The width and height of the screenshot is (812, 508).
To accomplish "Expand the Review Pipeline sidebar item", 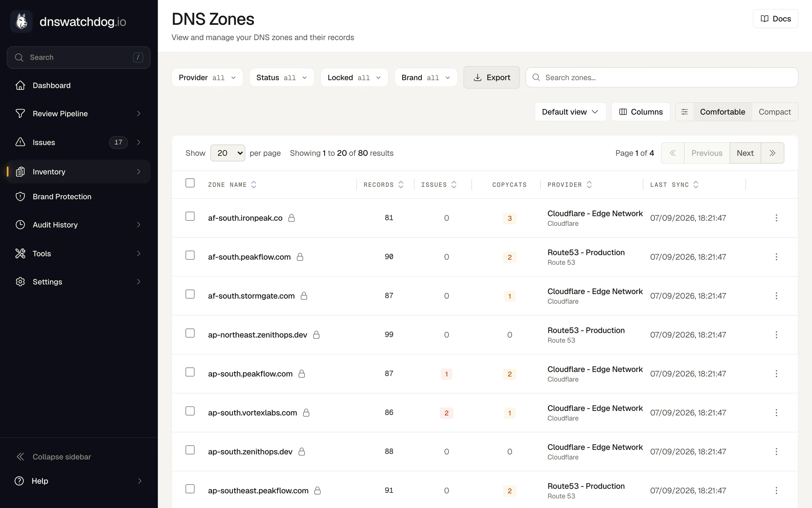I will 78,113.
